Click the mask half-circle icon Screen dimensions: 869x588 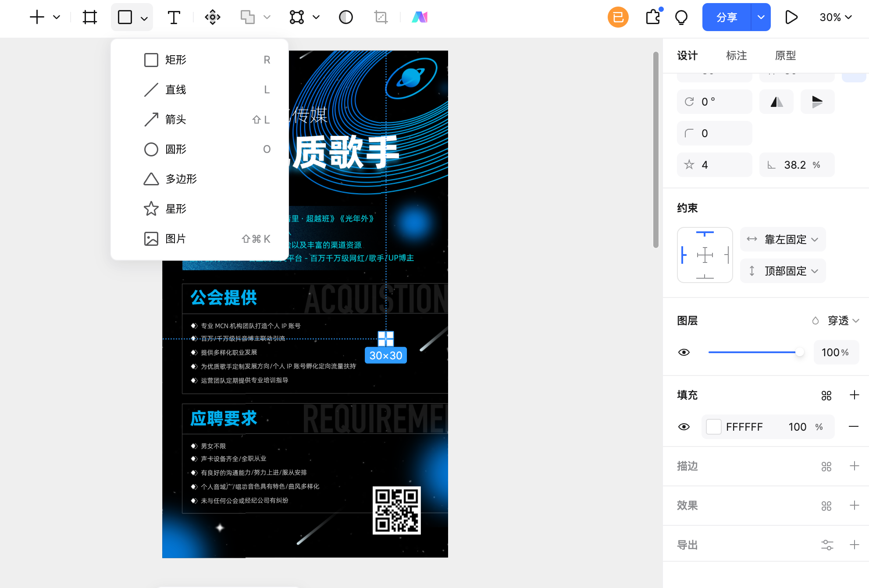pos(346,17)
